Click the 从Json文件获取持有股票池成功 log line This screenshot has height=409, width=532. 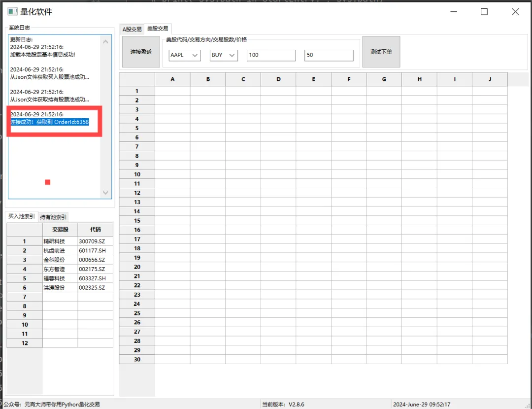pyautogui.click(x=50, y=100)
